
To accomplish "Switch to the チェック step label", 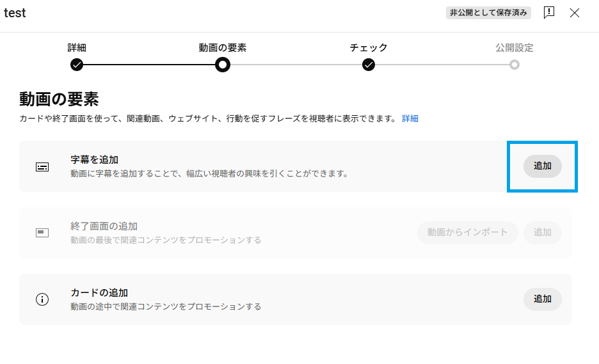I will [369, 48].
